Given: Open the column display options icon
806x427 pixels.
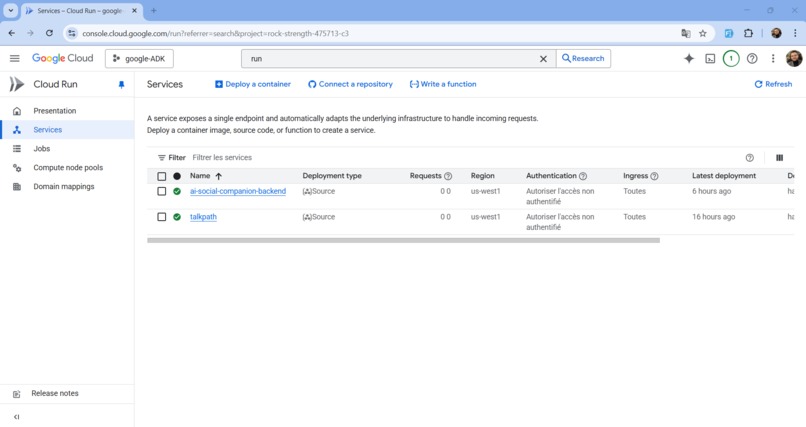Looking at the screenshot, I should coord(779,158).
